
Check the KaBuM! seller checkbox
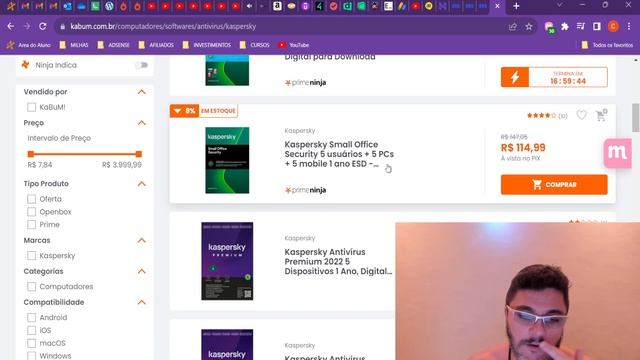(x=31, y=107)
